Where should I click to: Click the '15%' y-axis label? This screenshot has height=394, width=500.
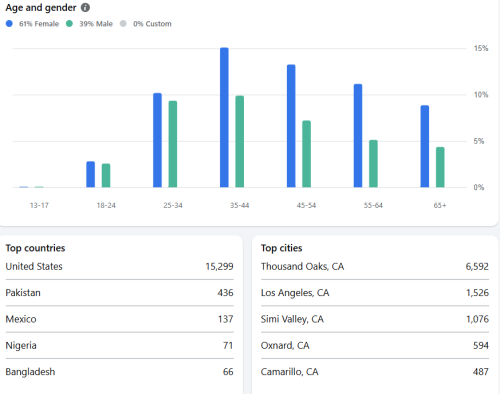[x=481, y=48]
